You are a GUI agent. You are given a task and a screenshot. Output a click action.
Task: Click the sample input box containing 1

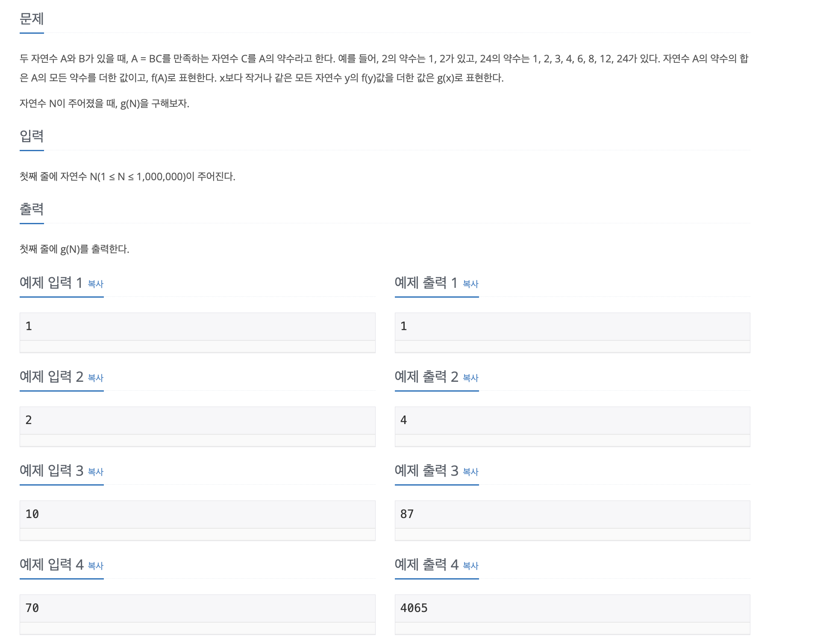(x=197, y=327)
